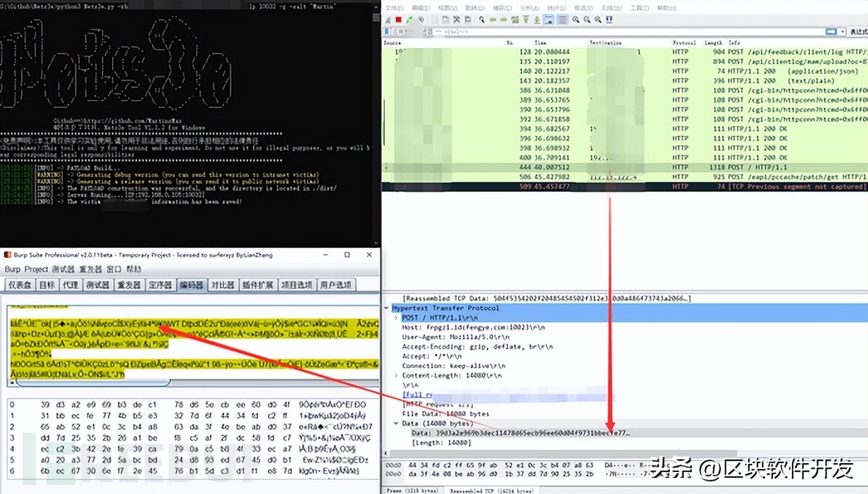Expand the POST / HTTP/1.1 tree entry
This screenshot has height=494, width=868.
tap(396, 318)
